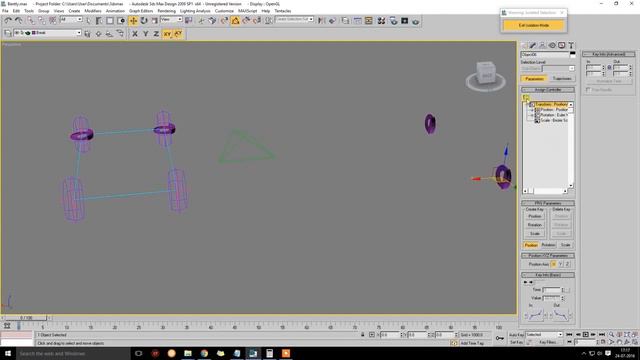This screenshot has width=640, height=360.
Task: Select the Rotation controller tab button
Action: coord(548,245)
